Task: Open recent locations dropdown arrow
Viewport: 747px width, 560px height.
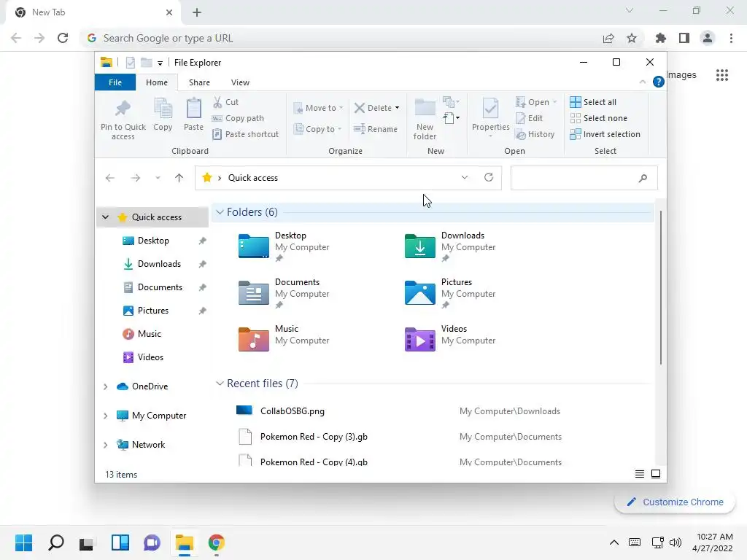Action: click(158, 178)
